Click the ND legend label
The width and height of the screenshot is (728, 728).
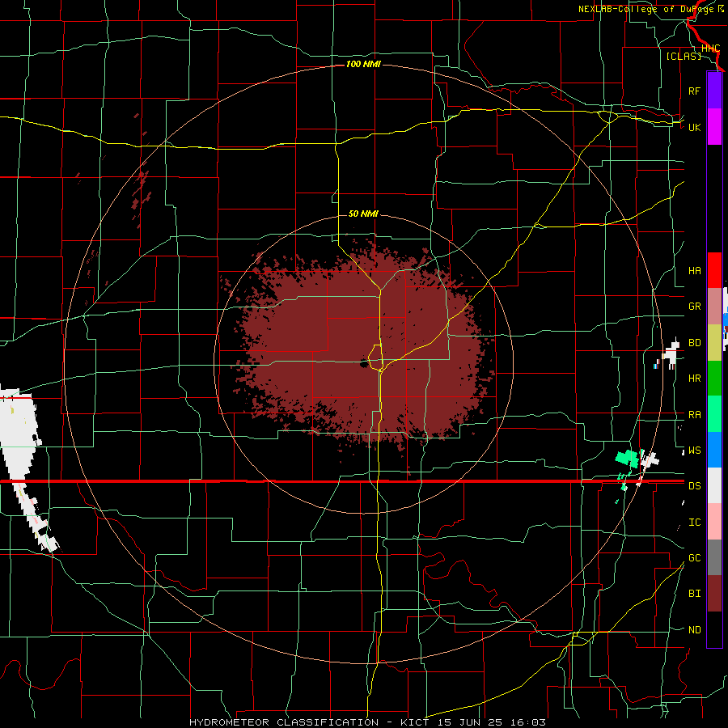[694, 630]
